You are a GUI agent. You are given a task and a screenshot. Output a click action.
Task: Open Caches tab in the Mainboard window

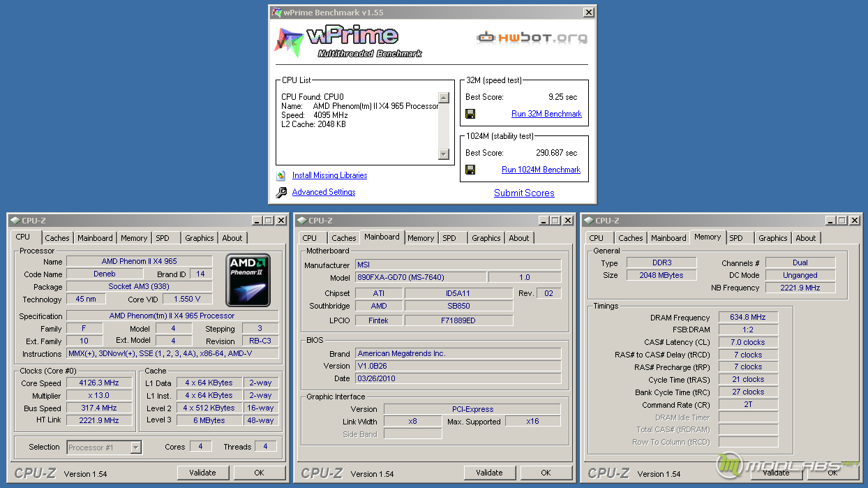pos(344,238)
